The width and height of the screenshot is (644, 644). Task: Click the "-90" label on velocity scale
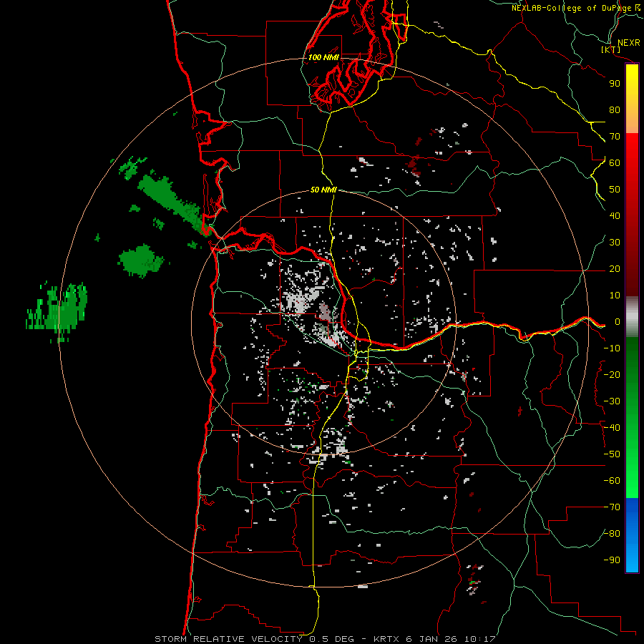pos(612,560)
